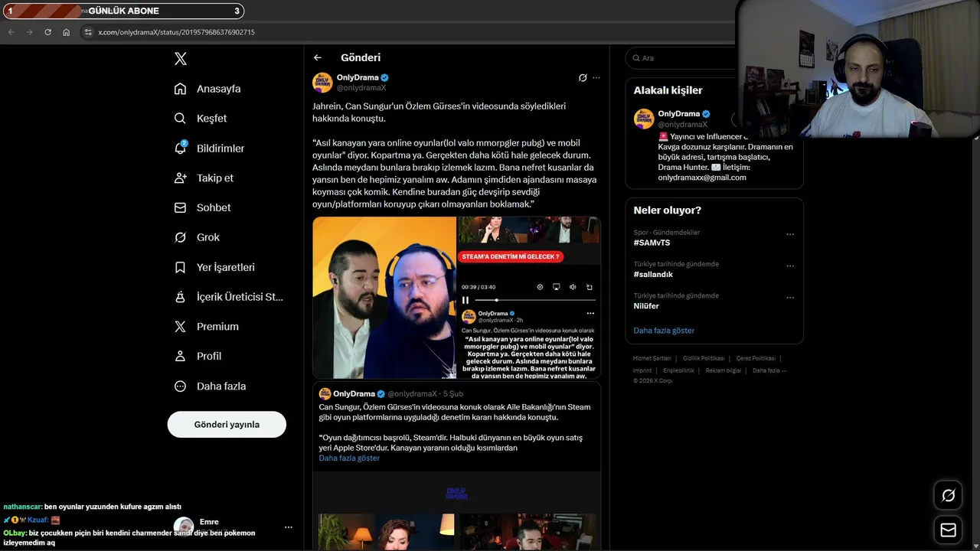Open the site information icon in address bar

coord(88,32)
